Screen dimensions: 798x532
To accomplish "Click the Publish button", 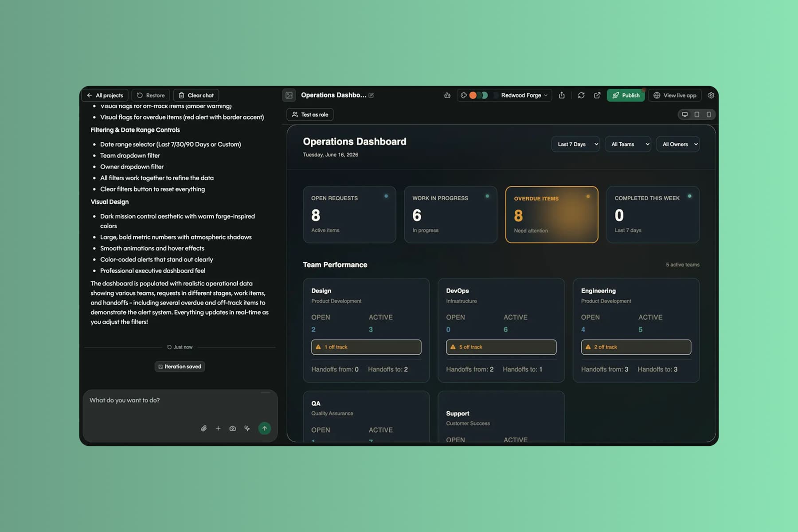I will [x=626, y=95].
